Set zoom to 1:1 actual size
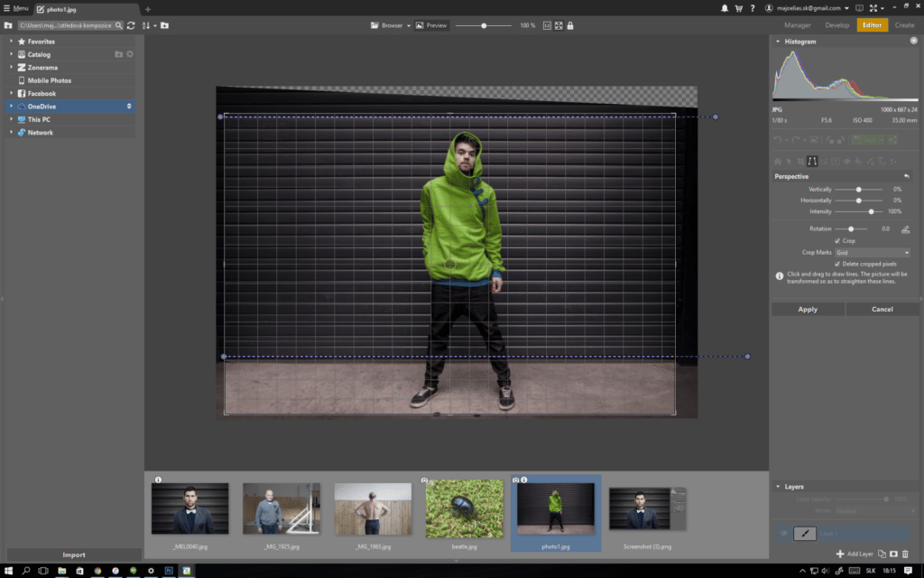The height and width of the screenshot is (578, 924). [547, 25]
